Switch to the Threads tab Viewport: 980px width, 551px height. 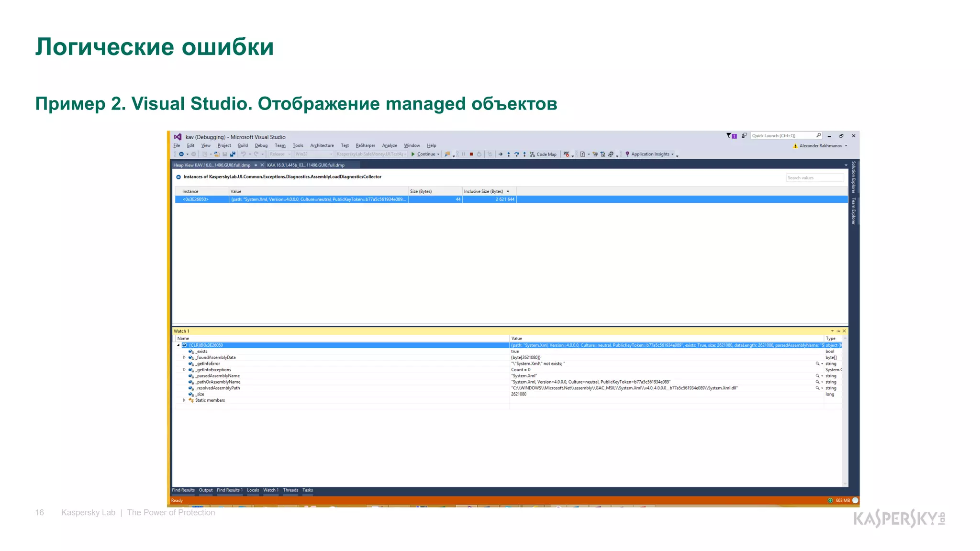click(290, 490)
